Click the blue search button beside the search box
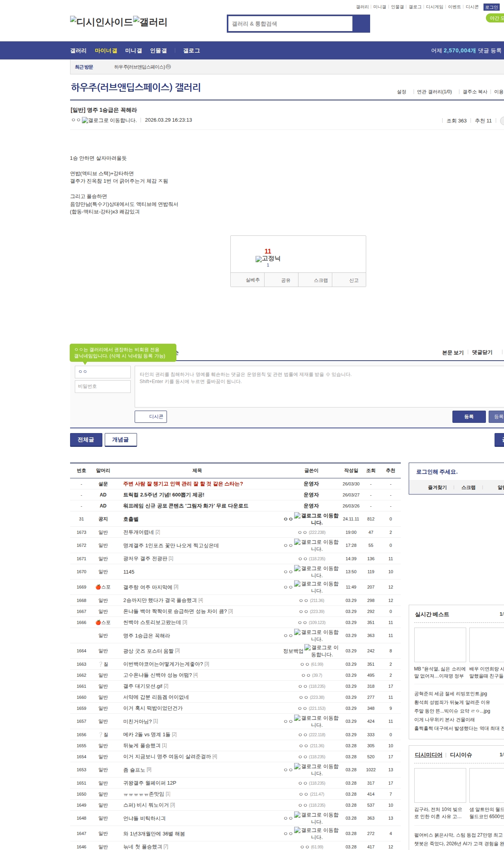 [361, 24]
